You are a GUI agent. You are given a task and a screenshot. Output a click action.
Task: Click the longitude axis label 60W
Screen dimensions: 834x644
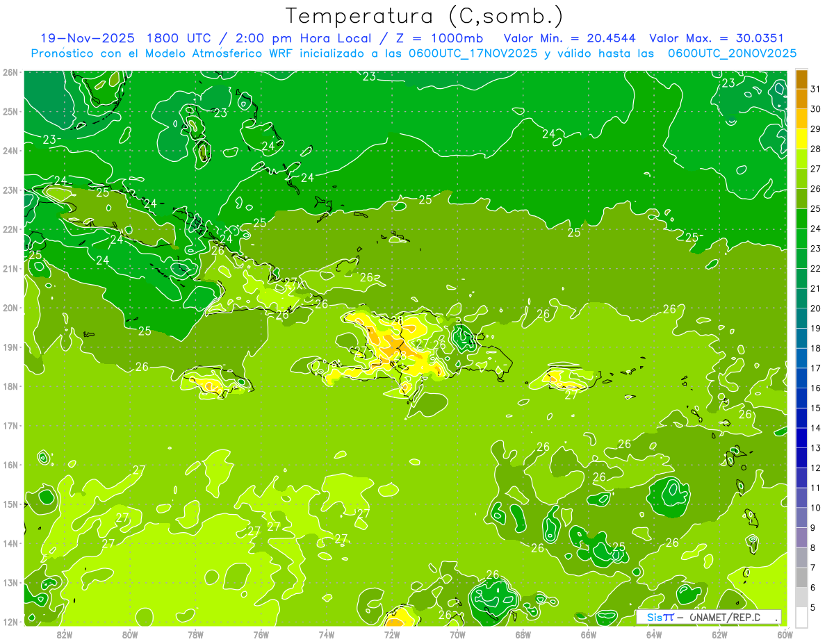click(785, 634)
